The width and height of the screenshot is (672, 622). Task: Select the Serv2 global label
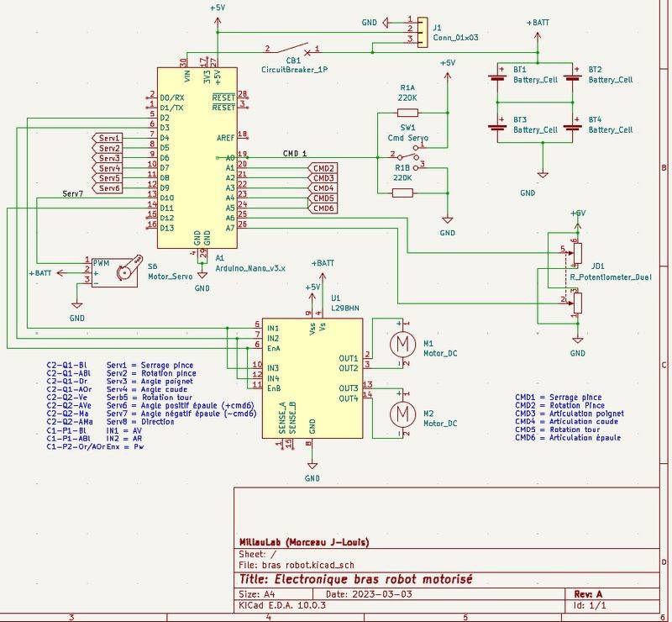point(108,148)
